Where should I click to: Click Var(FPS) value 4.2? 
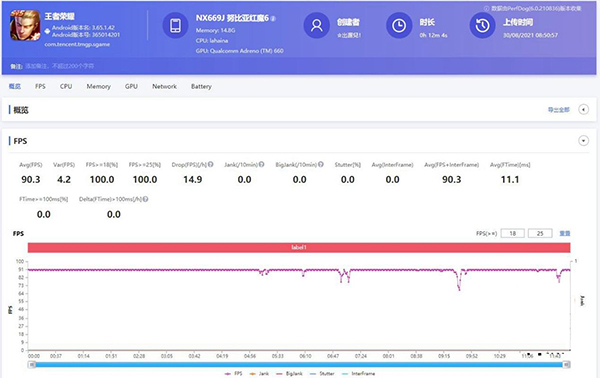(64, 179)
